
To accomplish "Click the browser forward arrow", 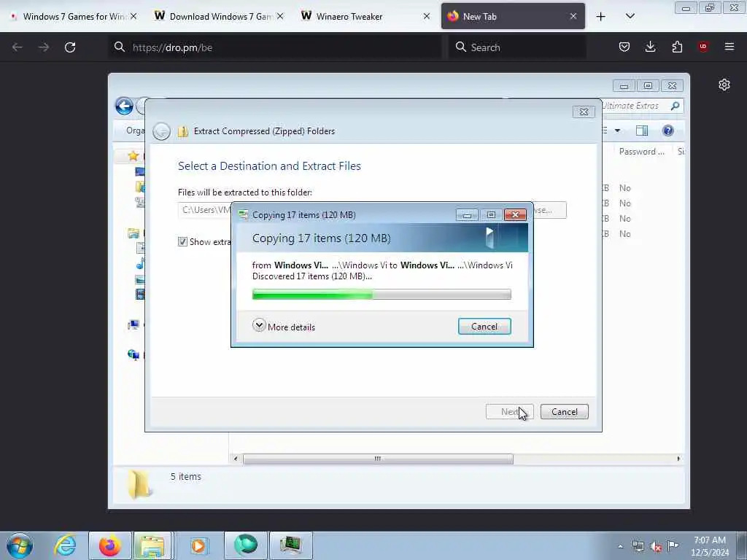I will 44,47.
